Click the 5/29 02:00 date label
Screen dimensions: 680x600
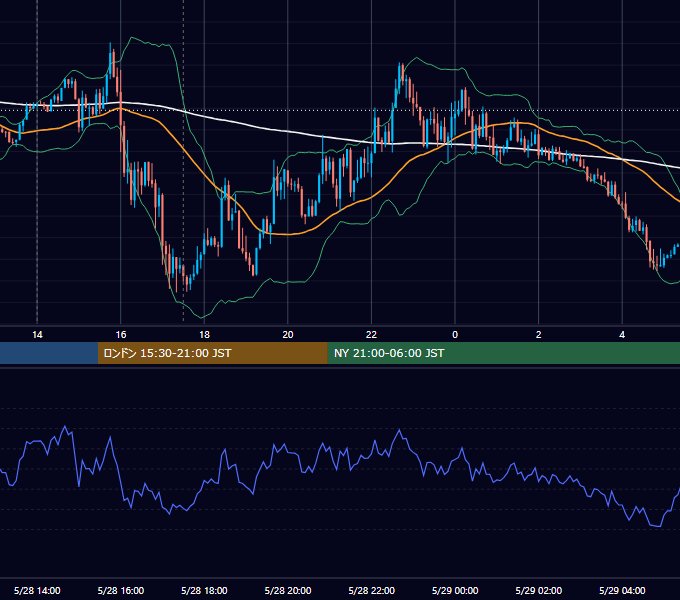pyautogui.click(x=539, y=590)
